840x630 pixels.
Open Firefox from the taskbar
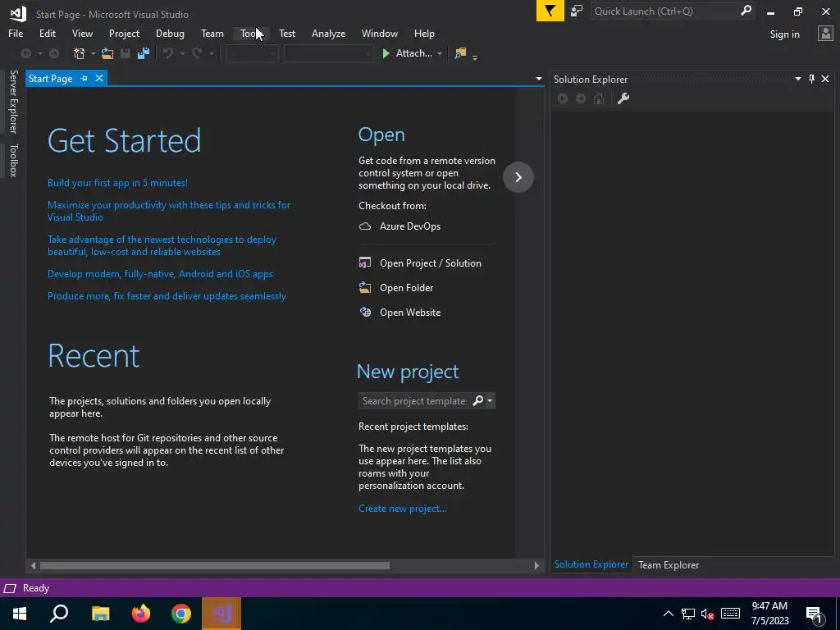point(141,614)
